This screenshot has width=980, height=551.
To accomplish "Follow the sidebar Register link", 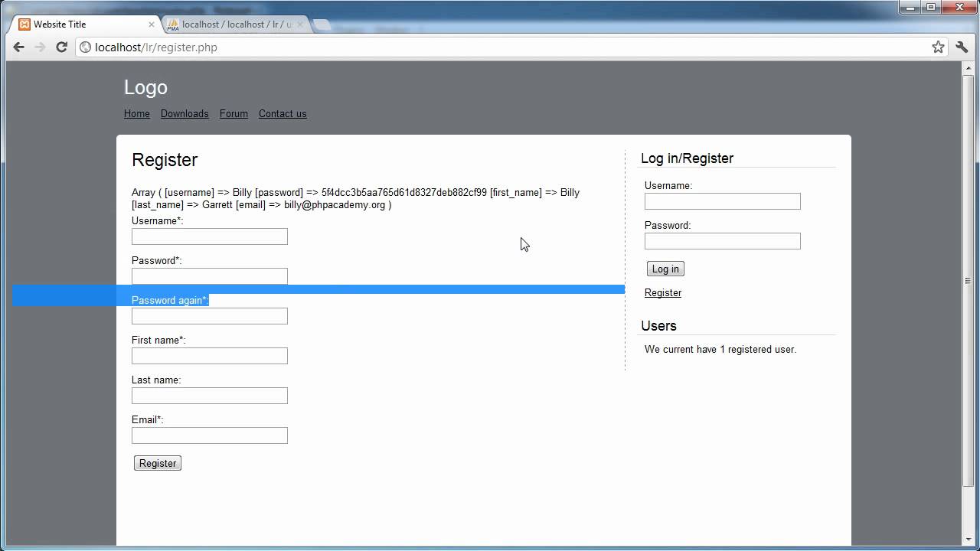I will click(663, 293).
